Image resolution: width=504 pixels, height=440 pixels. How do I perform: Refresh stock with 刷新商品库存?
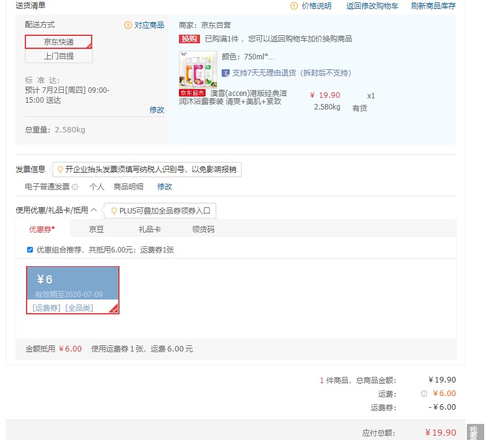click(x=433, y=6)
